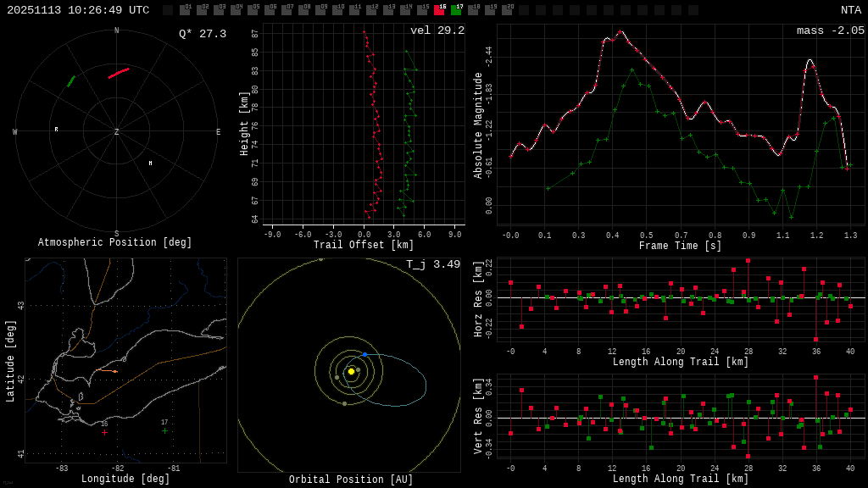Viewport: 868px width, 488px height.
Task: Click the Atmospheric Position [deg] label
Action: pos(114,242)
